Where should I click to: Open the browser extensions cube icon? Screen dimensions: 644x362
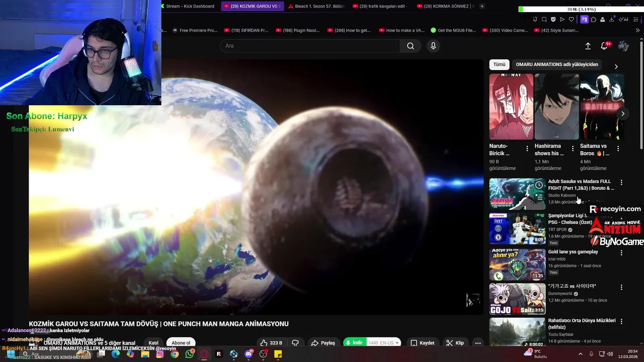pos(593,19)
